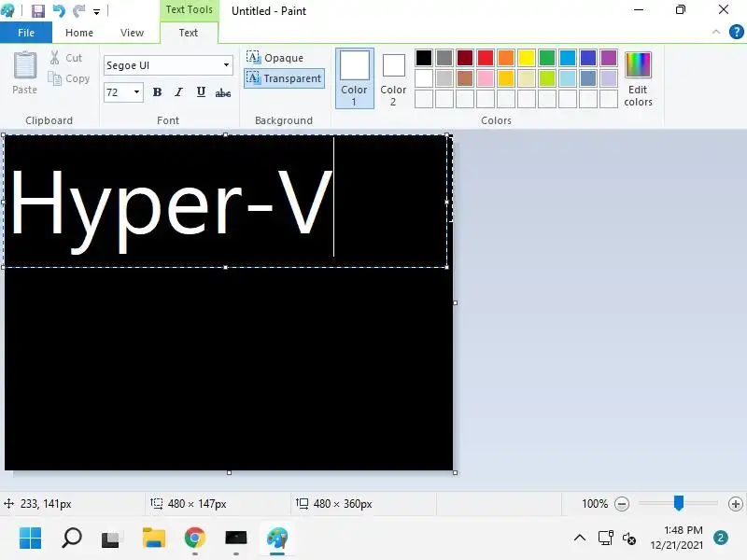Click the zoom in plus button
The height and width of the screenshot is (560, 747).
pyautogui.click(x=736, y=504)
